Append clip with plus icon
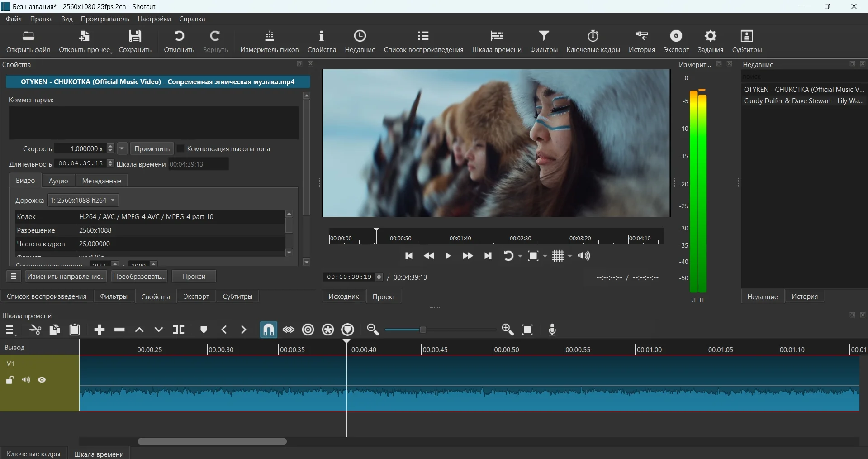The width and height of the screenshot is (868, 459). click(100, 330)
